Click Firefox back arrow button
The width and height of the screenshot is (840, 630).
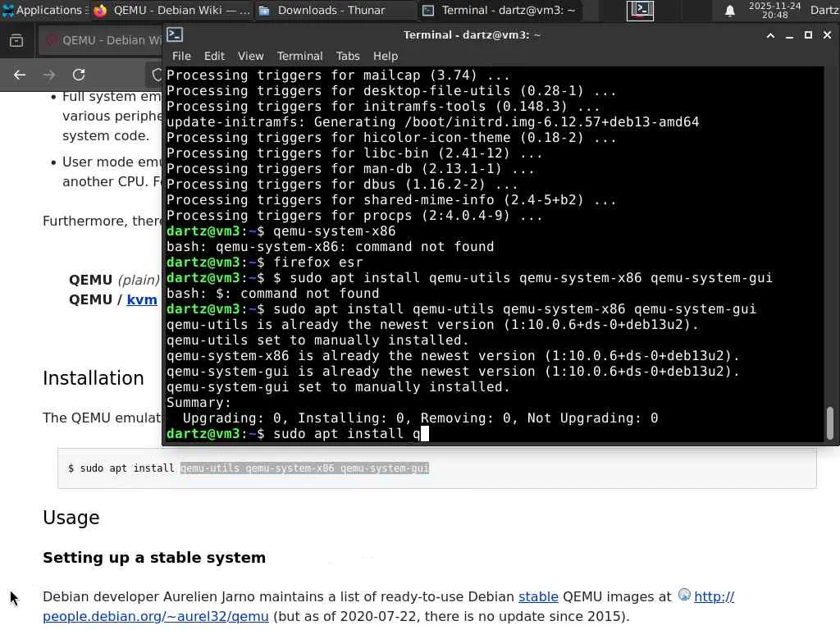coord(20,75)
